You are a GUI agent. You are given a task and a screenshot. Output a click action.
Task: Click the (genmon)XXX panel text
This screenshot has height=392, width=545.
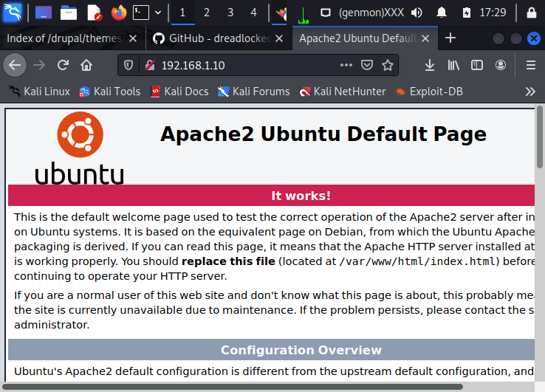tap(371, 13)
